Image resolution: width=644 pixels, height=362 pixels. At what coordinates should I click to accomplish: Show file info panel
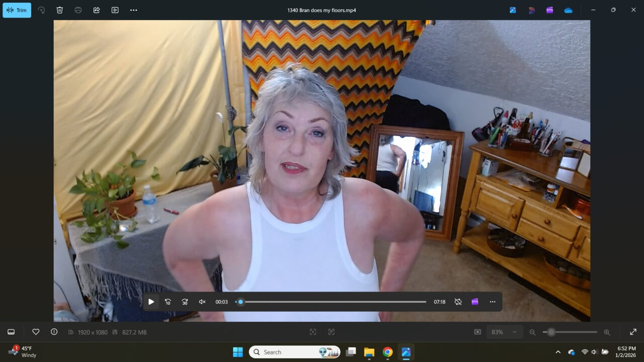point(54,332)
